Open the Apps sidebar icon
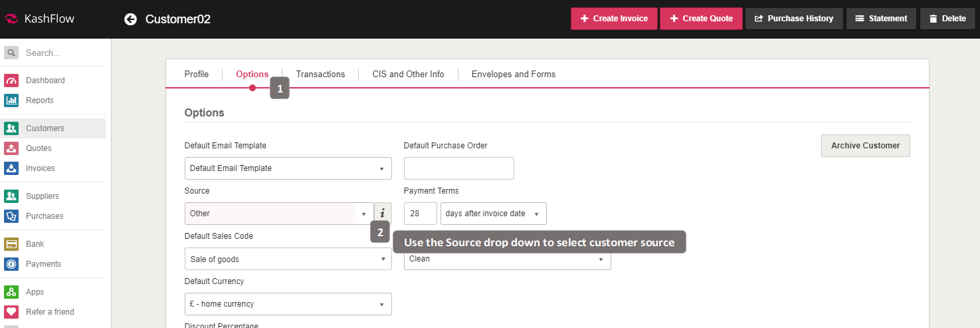 click(x=11, y=292)
